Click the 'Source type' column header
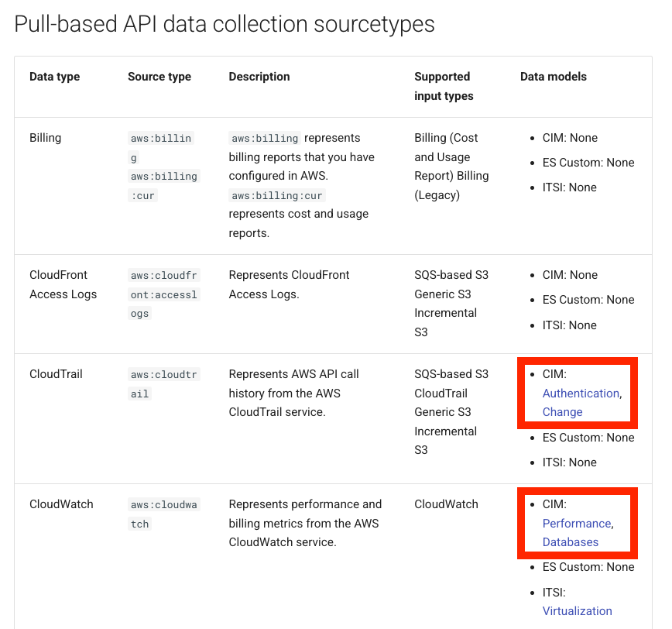This screenshot has width=672, height=629. (x=159, y=77)
